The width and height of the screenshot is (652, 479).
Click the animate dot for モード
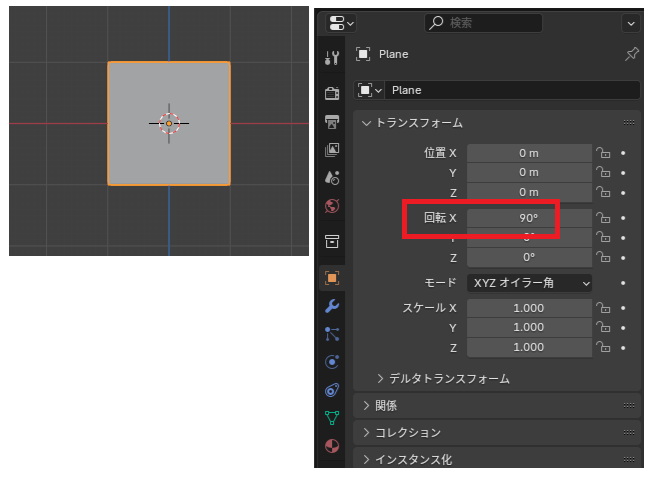(623, 283)
